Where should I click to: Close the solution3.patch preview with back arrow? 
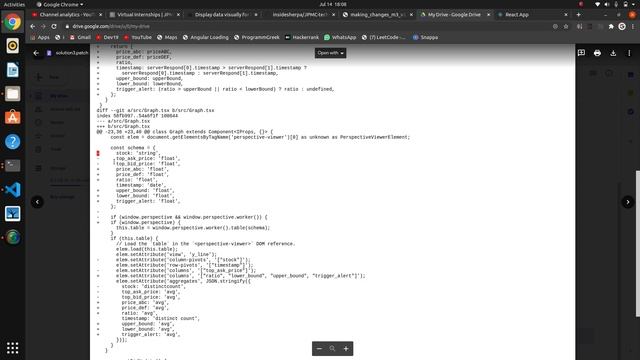tap(36, 53)
